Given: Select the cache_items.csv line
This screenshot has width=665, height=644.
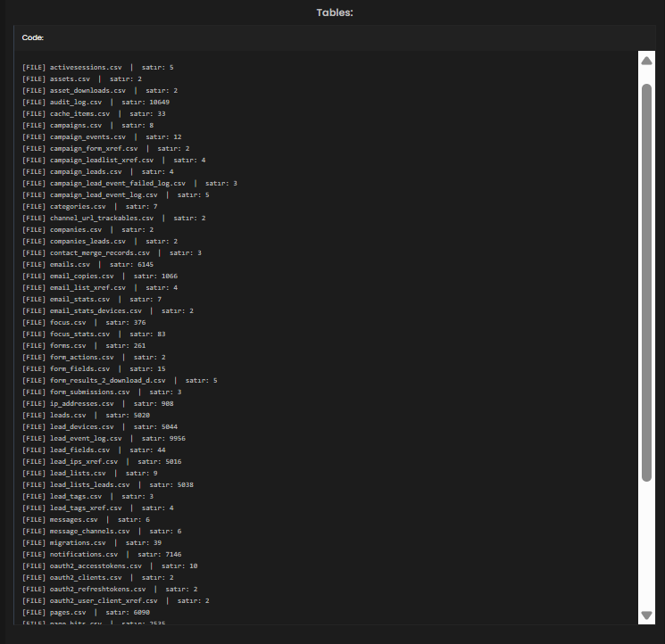Looking at the screenshot, I should click(x=94, y=113).
